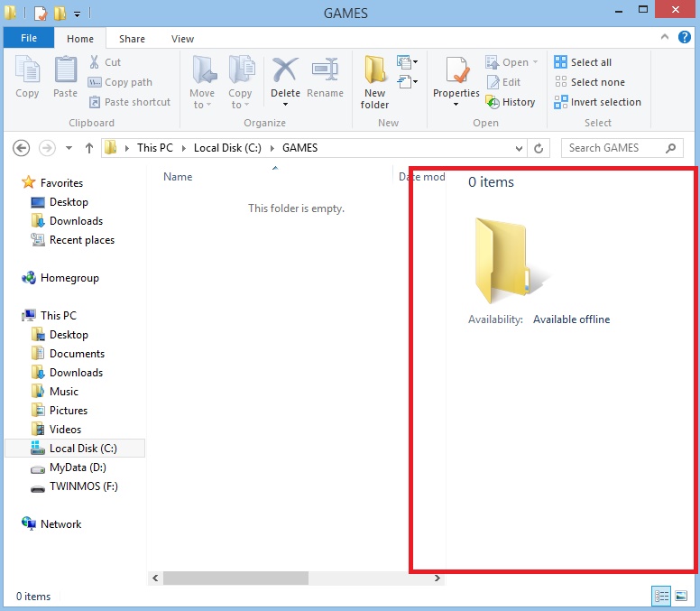Click Invert selection

(597, 102)
